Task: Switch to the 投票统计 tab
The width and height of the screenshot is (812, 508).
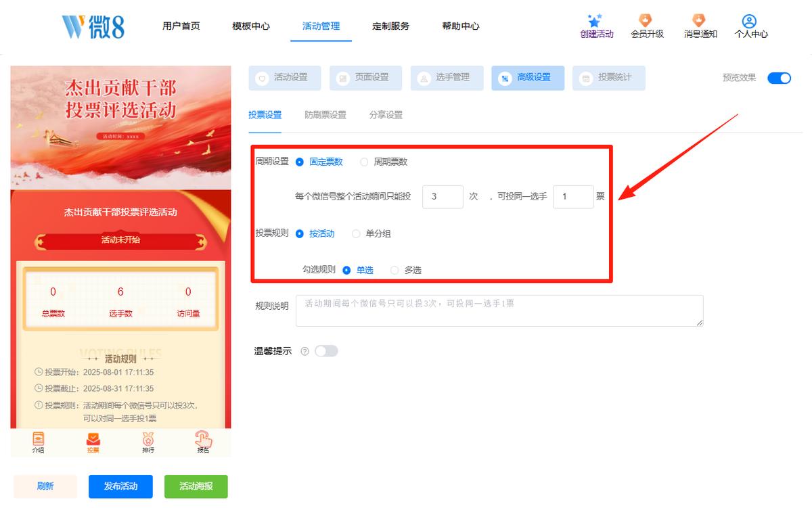Action: [x=609, y=78]
